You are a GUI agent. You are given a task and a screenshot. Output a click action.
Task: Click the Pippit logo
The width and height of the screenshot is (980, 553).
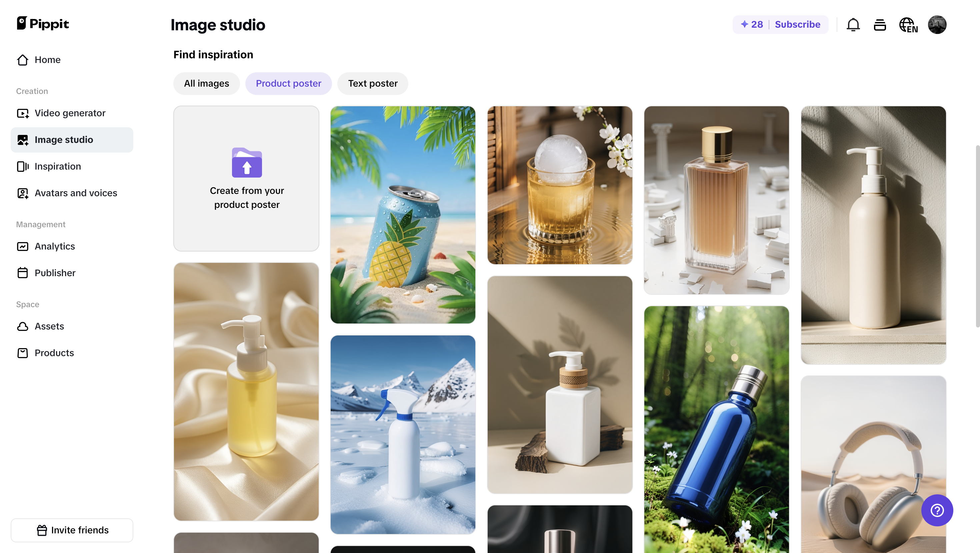click(43, 24)
